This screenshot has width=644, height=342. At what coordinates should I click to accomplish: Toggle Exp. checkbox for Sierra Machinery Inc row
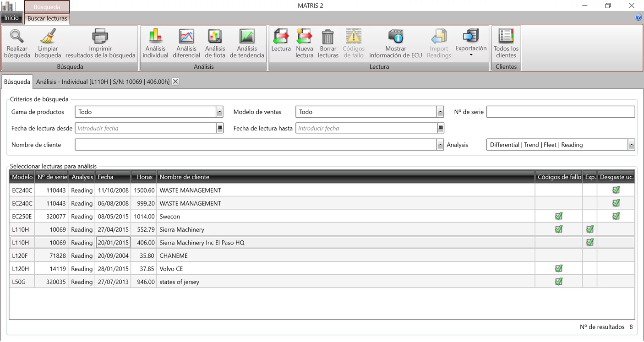tap(590, 242)
